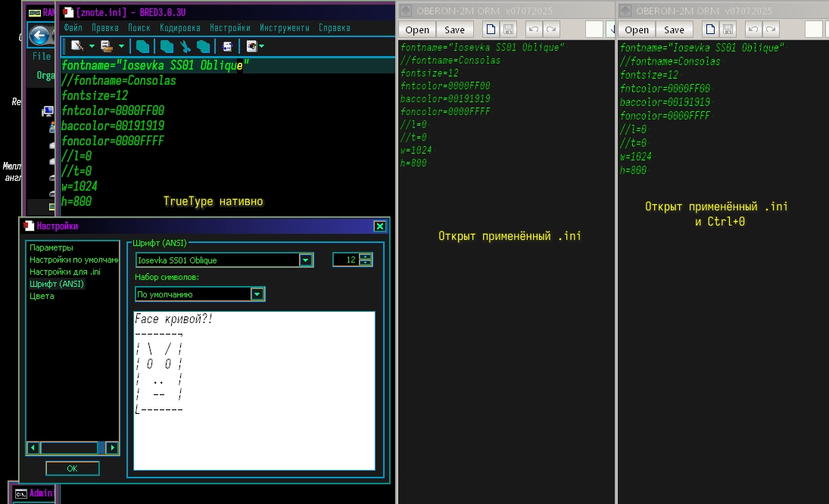Open the 'По умолчанию' character set dropdown
The width and height of the screenshot is (829, 504).
point(257,294)
